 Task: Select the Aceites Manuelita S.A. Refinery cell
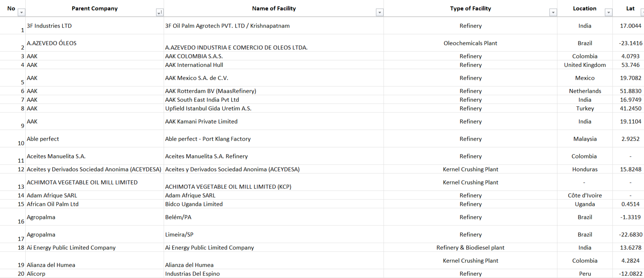coord(274,156)
